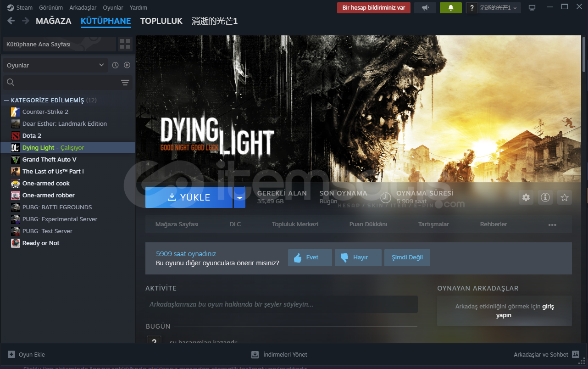588x369 pixels.
Task: Open the DLC link
Action: point(235,224)
